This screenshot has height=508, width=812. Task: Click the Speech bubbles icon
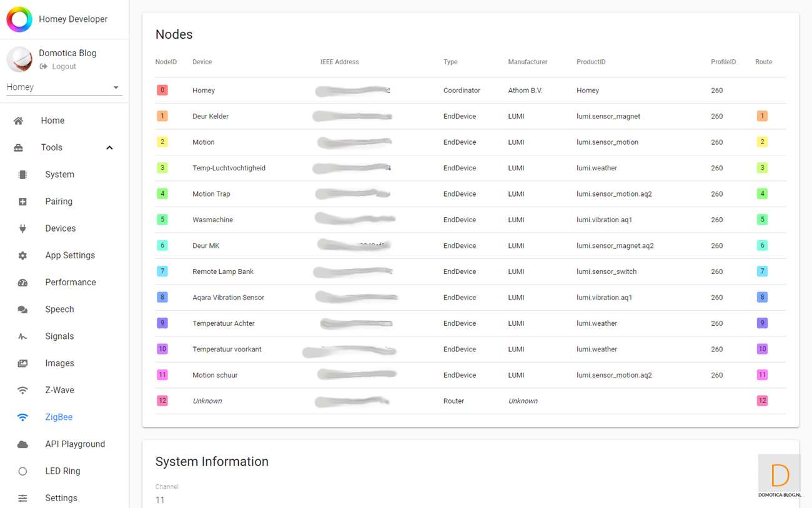pos(22,310)
